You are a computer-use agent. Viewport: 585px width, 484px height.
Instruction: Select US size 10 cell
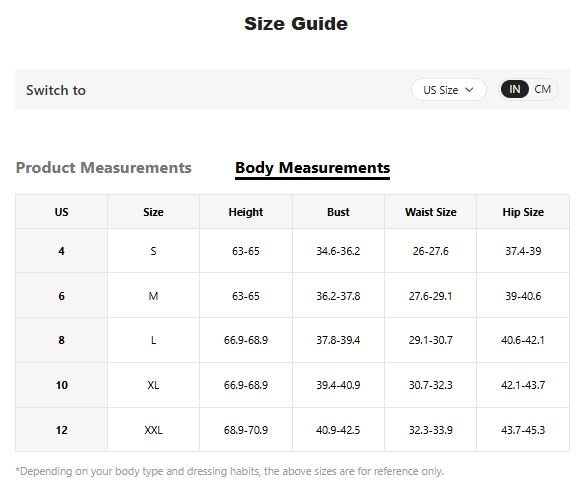click(x=62, y=385)
